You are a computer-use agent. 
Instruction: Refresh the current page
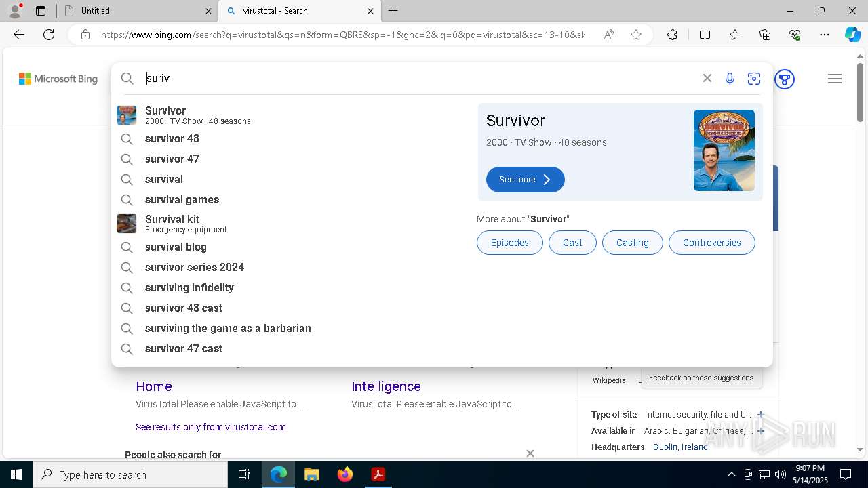coord(49,35)
